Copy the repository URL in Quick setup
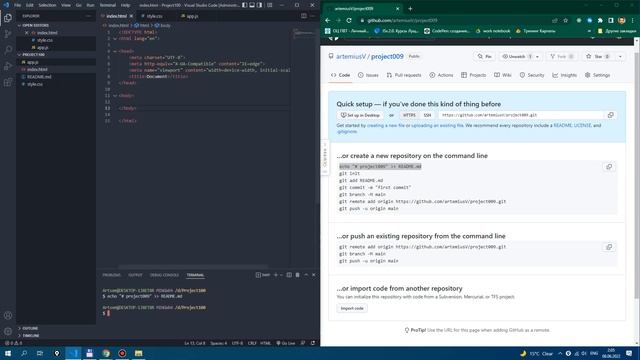640x360 pixels. [611, 115]
